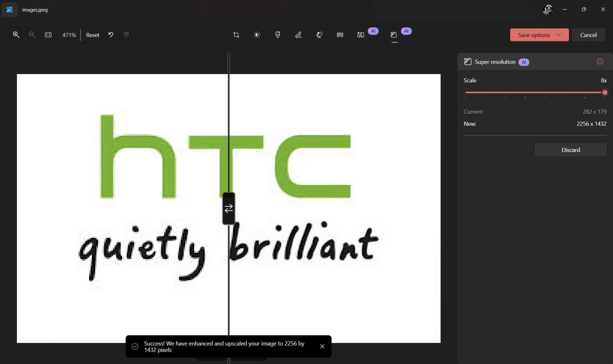Viewport: 613px width, 364px height.
Task: Undo the last edit
Action: click(x=111, y=34)
